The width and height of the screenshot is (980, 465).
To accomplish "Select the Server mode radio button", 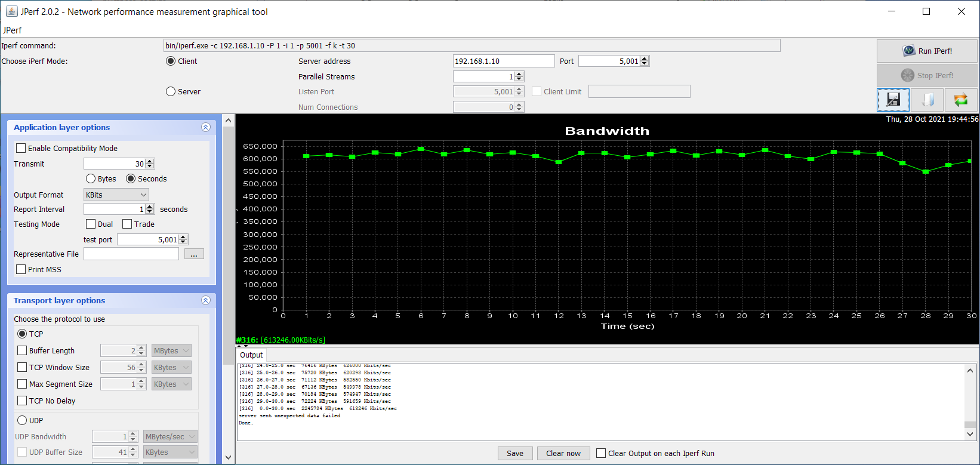I will click(171, 91).
